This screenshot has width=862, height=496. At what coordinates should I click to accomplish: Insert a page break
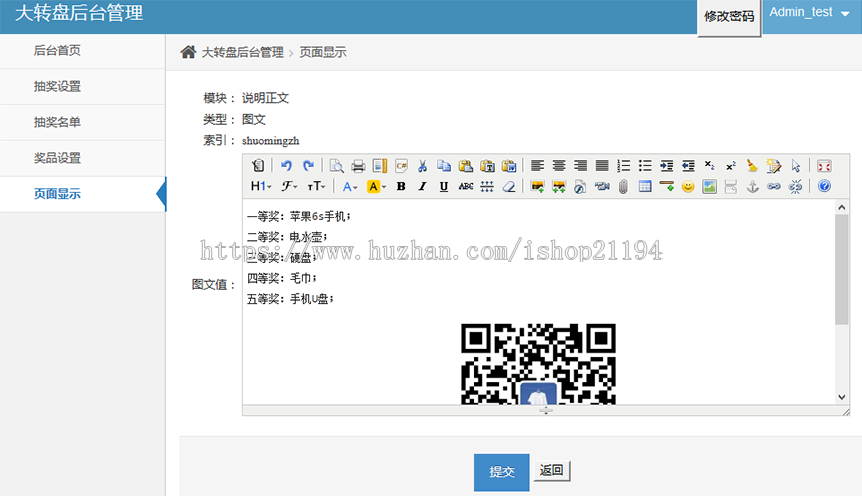coord(731,186)
